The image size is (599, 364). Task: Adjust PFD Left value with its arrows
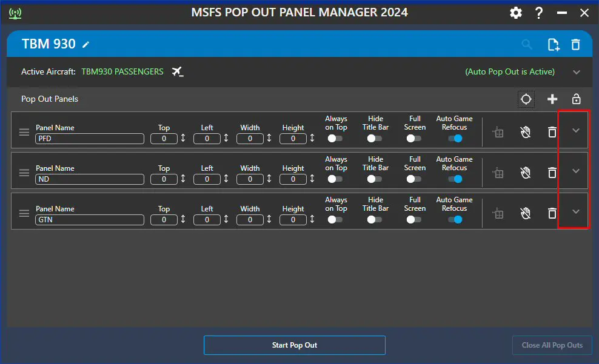[226, 138]
